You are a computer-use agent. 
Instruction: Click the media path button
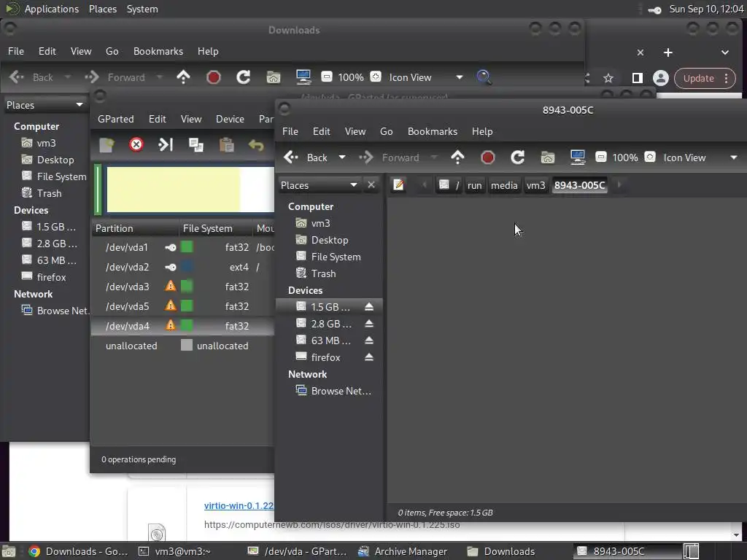504,185
